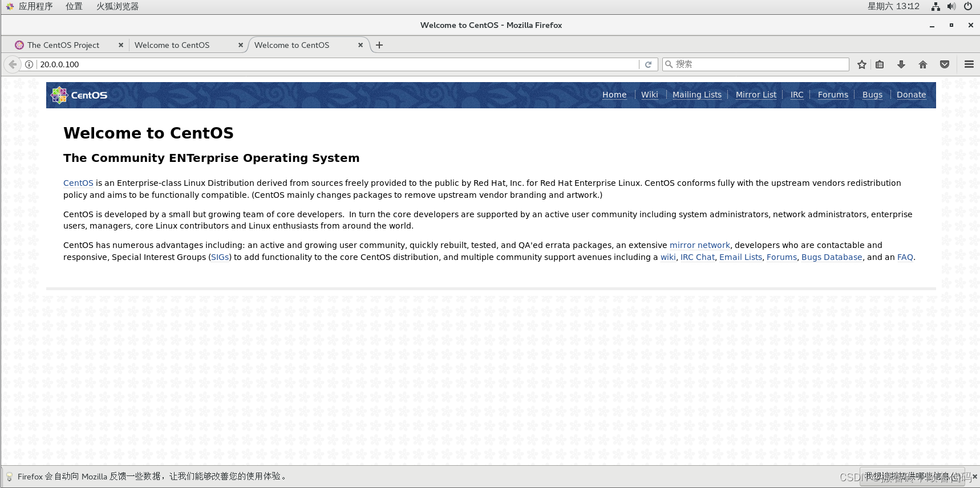Show bookmarks list icon in toolbar
Screen dimensions: 980x488
880,64
